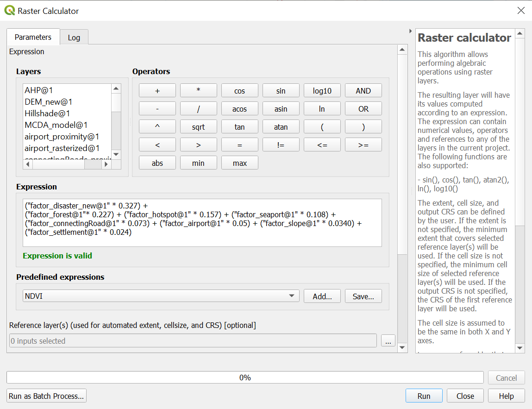Click the not-equal operator button
532x409 pixels.
pos(281,145)
